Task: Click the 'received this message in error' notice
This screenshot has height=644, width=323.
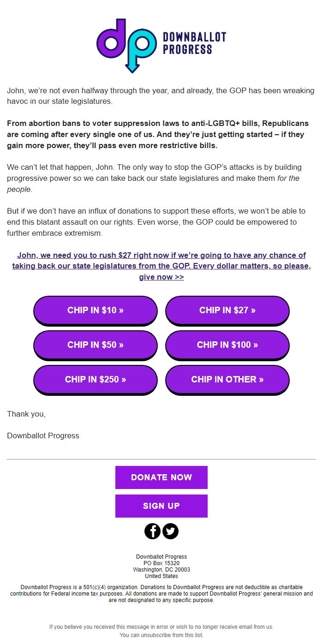Action: (x=161, y=626)
